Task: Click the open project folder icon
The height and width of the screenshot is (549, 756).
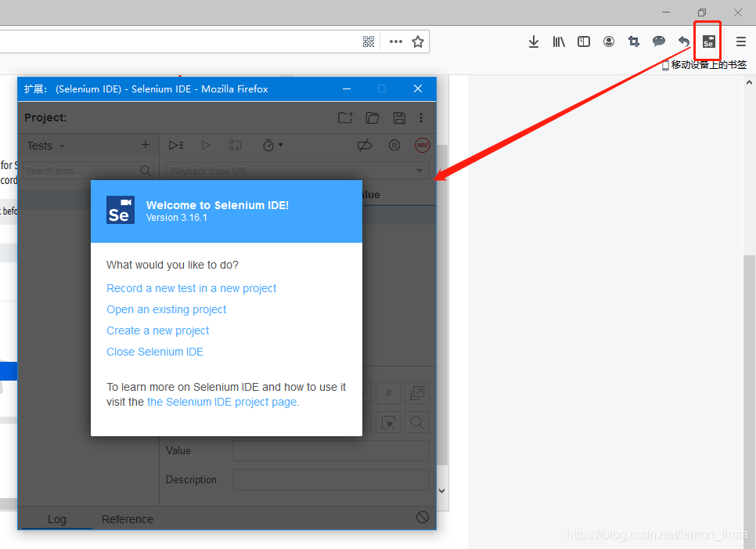Action: tap(373, 117)
